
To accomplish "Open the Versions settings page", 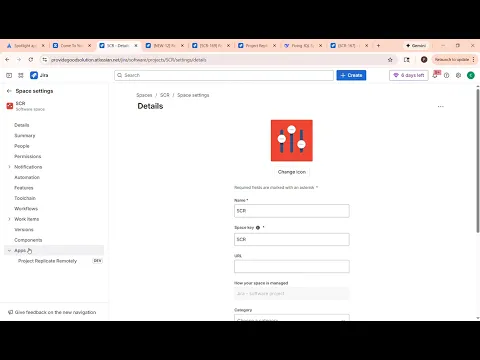I will click(x=24, y=230).
